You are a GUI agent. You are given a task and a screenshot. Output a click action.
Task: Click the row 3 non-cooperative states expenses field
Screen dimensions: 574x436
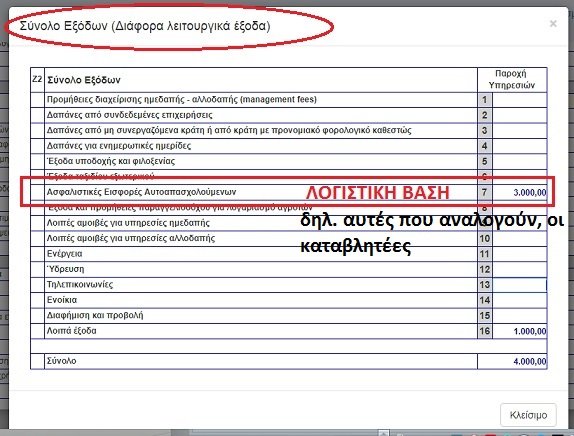click(x=519, y=130)
